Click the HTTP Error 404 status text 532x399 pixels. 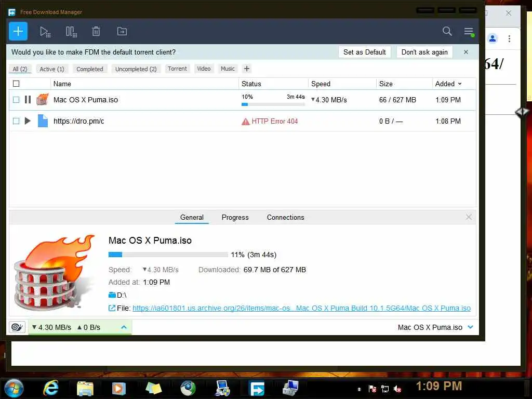click(274, 121)
